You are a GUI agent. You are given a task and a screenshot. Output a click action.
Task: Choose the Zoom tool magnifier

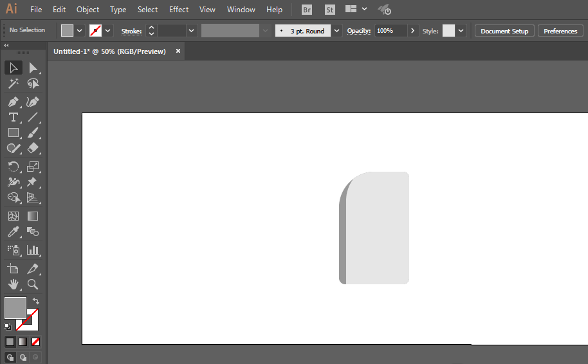(x=33, y=284)
